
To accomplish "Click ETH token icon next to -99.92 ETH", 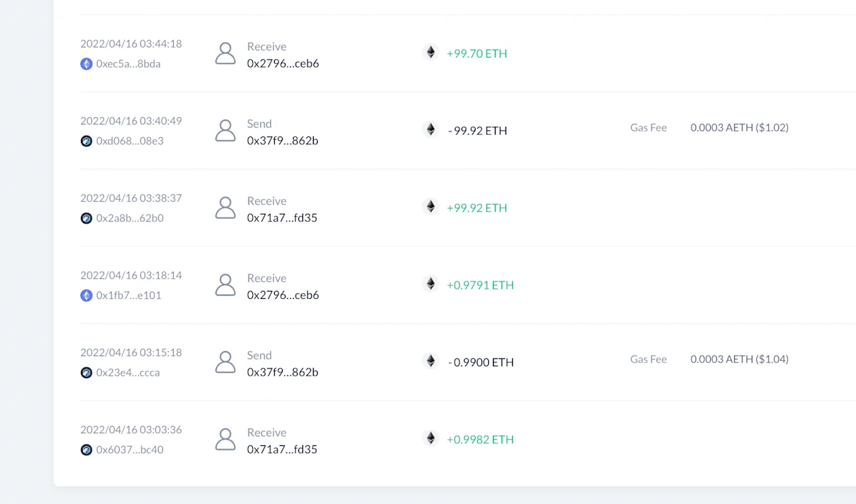I will [x=431, y=130].
